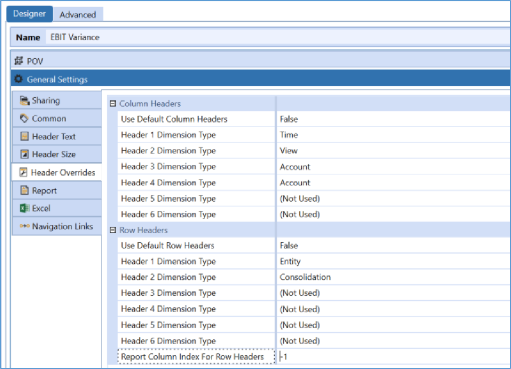The image size is (511, 369).
Task: Change row Header 2 Dimension Type Consolidation
Action: pyautogui.click(x=393, y=277)
